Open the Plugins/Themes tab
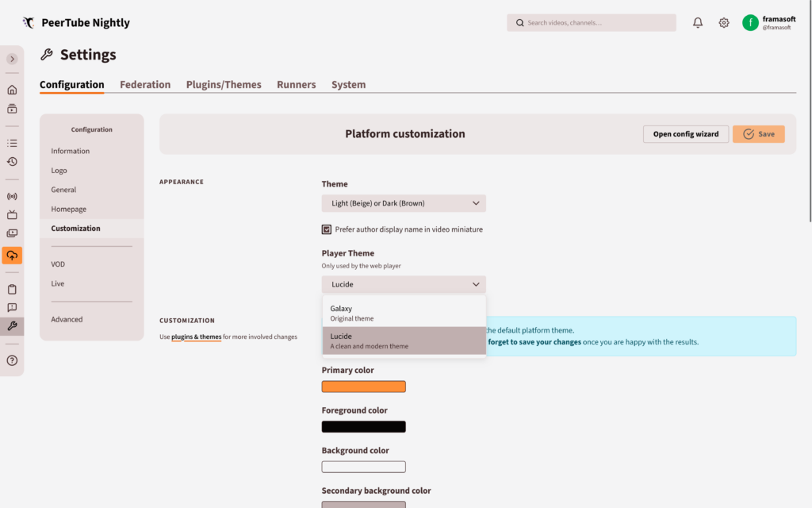This screenshot has width=812, height=508. pyautogui.click(x=224, y=84)
